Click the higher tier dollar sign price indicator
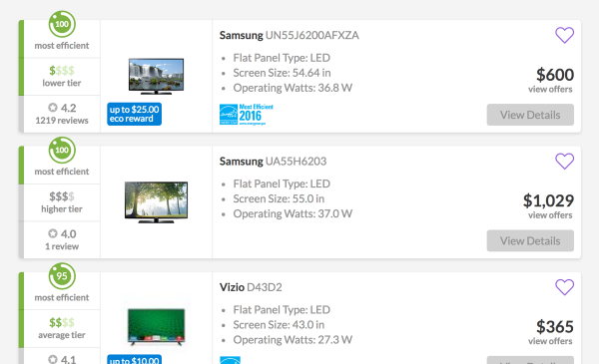This screenshot has width=599, height=364. (x=62, y=196)
